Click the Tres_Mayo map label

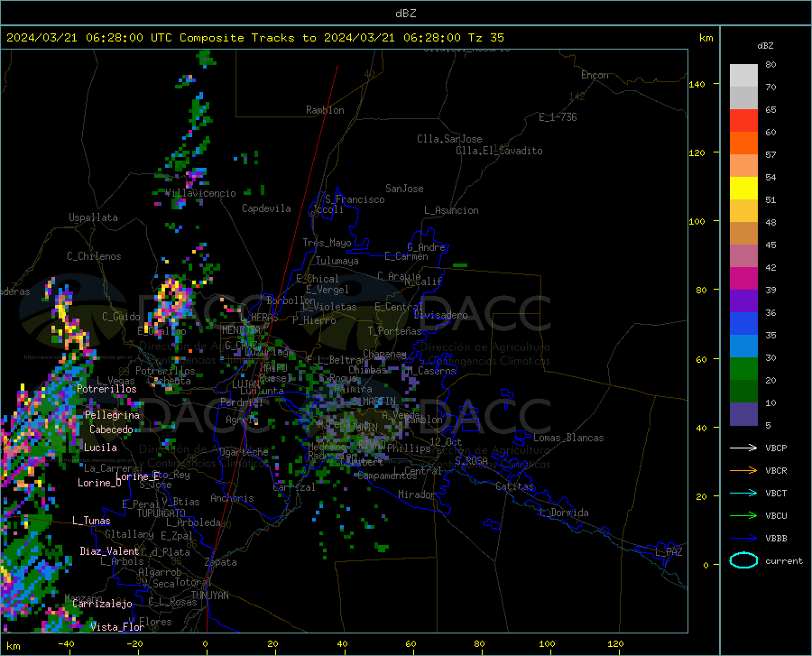point(327,243)
